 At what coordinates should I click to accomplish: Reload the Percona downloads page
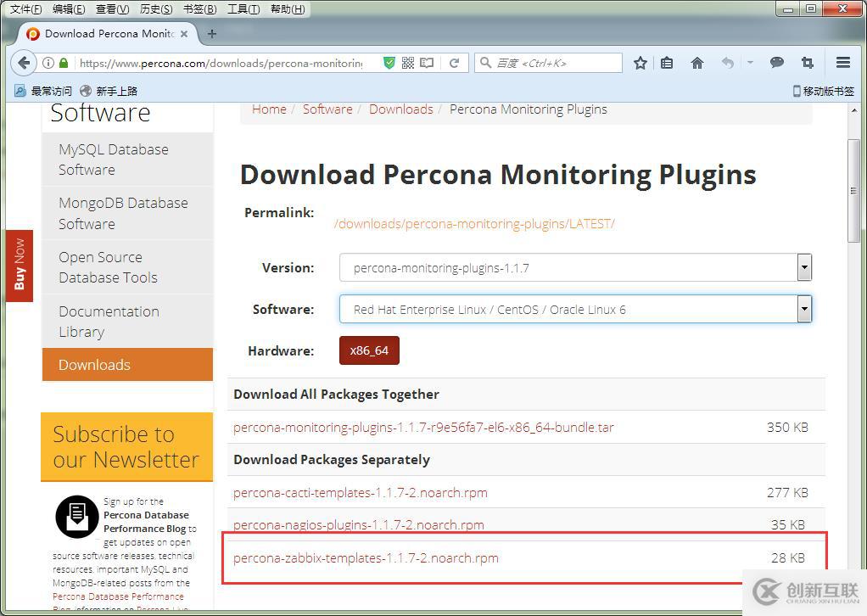(456, 62)
